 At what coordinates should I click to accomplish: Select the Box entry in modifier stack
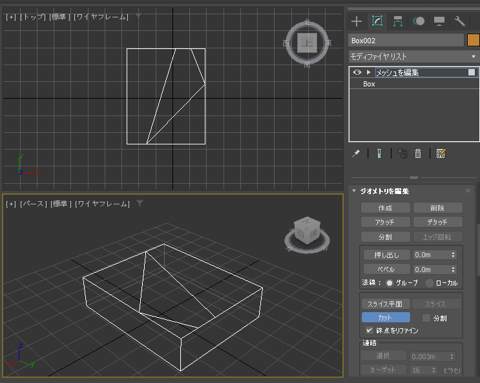(x=414, y=84)
